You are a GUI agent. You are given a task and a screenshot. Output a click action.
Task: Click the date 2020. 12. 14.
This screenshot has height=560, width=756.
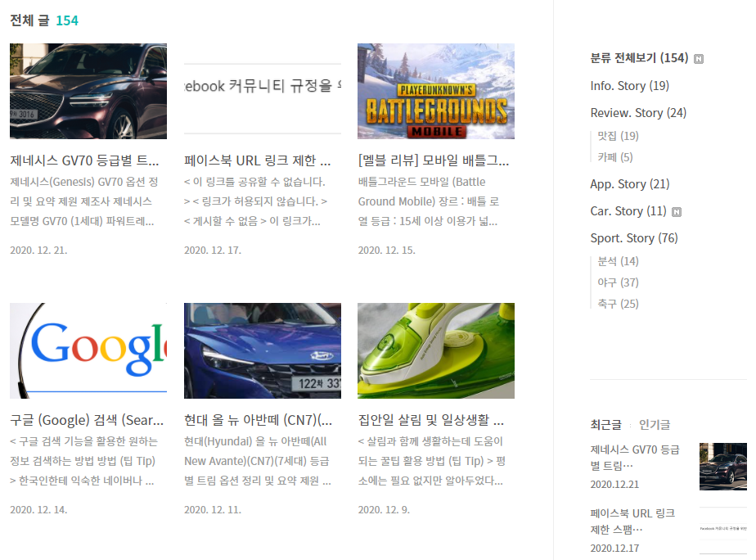click(38, 510)
